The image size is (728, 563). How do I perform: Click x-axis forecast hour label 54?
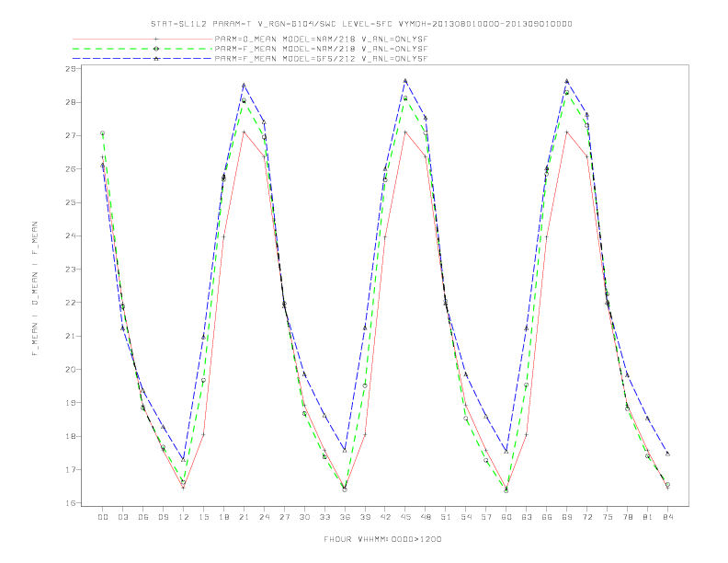pos(466,517)
